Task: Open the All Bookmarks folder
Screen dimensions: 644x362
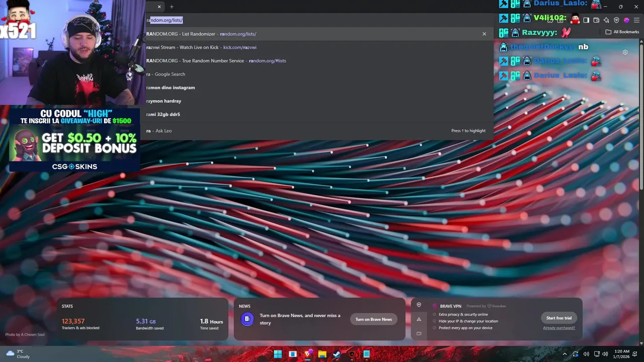Action: click(x=622, y=32)
